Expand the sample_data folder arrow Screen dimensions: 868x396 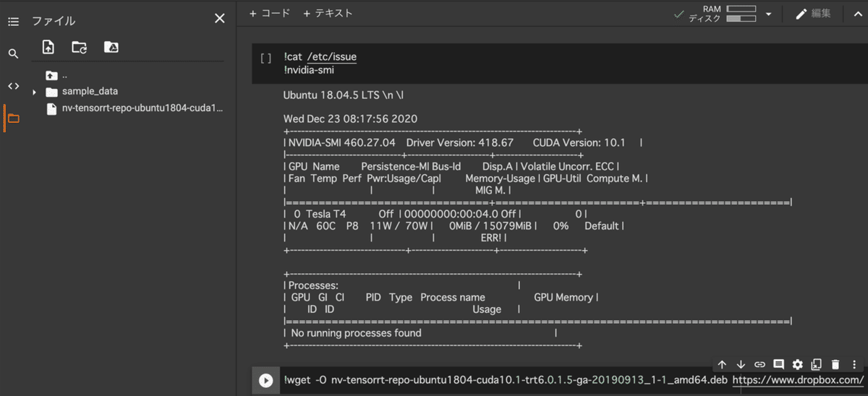[34, 92]
